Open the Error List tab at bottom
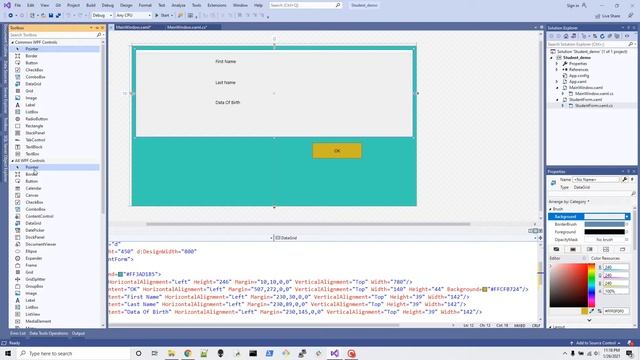Image resolution: width=640 pixels, height=360 pixels. 18,333
